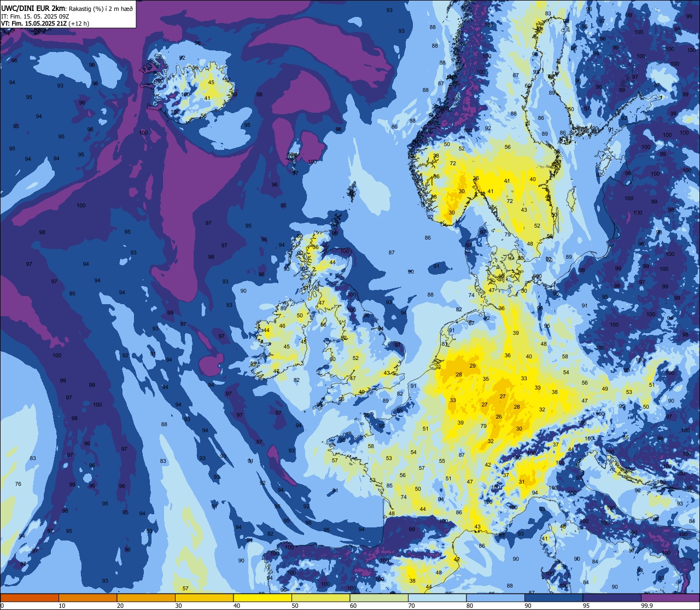This screenshot has width=700, height=610.
Task: Click the humidity value "31" on the map
Action: pos(522,482)
